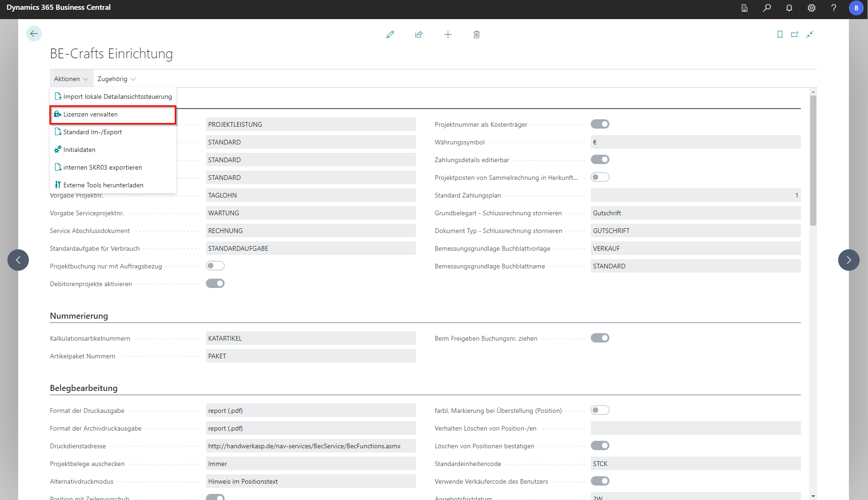Click the back arrow button
Image resolution: width=868 pixels, height=500 pixels.
coord(34,34)
